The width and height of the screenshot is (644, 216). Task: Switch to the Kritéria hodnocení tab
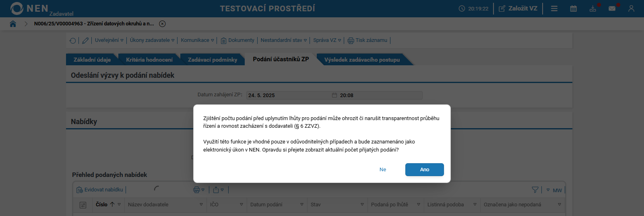tap(149, 60)
